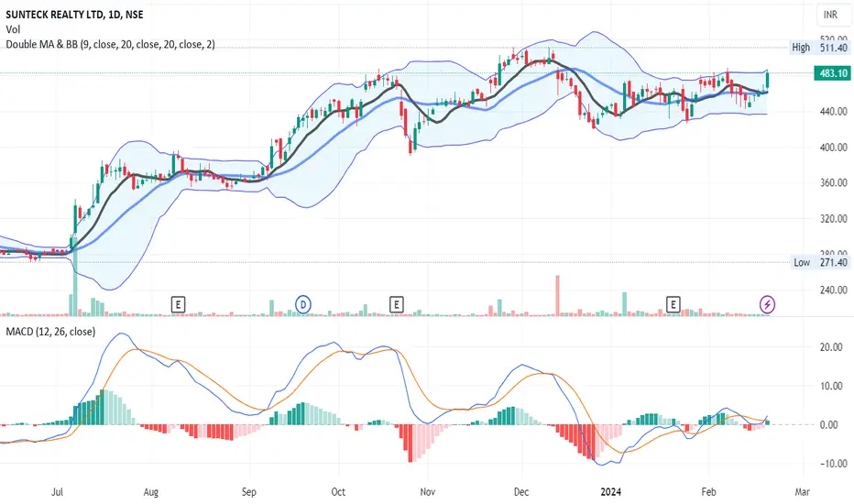Click the 240.00 price axis label
Viewport: 854px width, 504px height.
point(834,290)
